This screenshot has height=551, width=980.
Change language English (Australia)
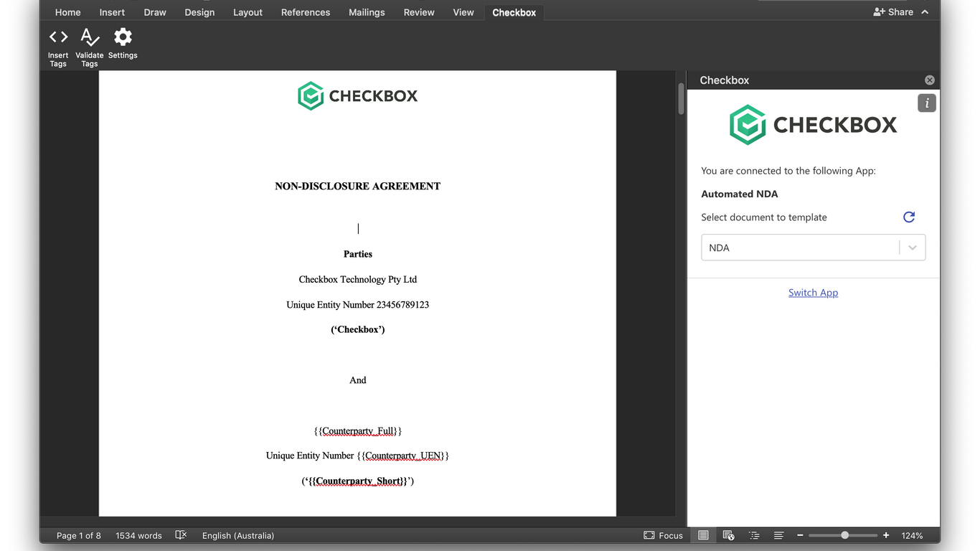pyautogui.click(x=238, y=535)
